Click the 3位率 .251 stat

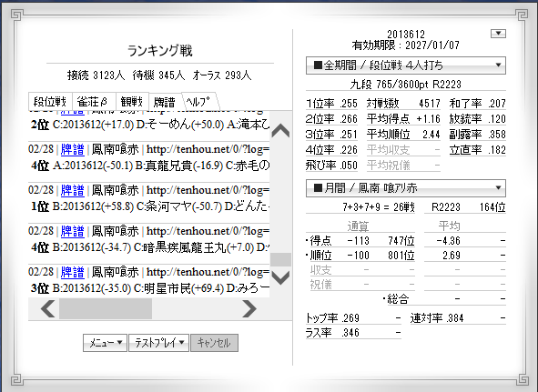(331, 134)
